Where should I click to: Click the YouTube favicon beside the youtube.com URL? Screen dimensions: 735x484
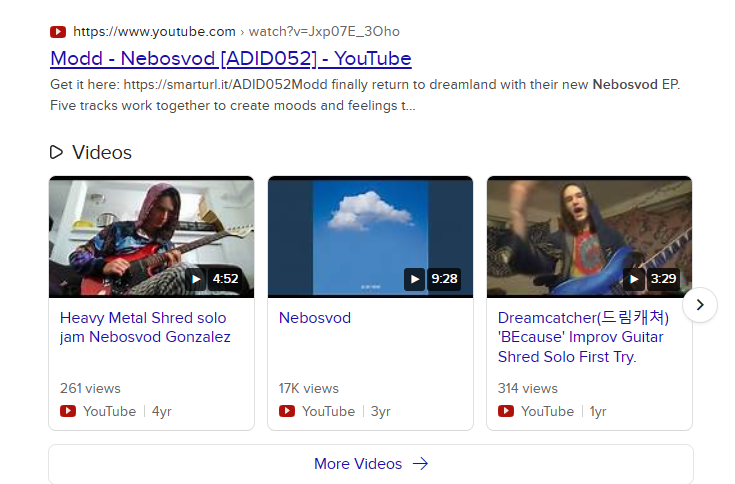click(58, 32)
